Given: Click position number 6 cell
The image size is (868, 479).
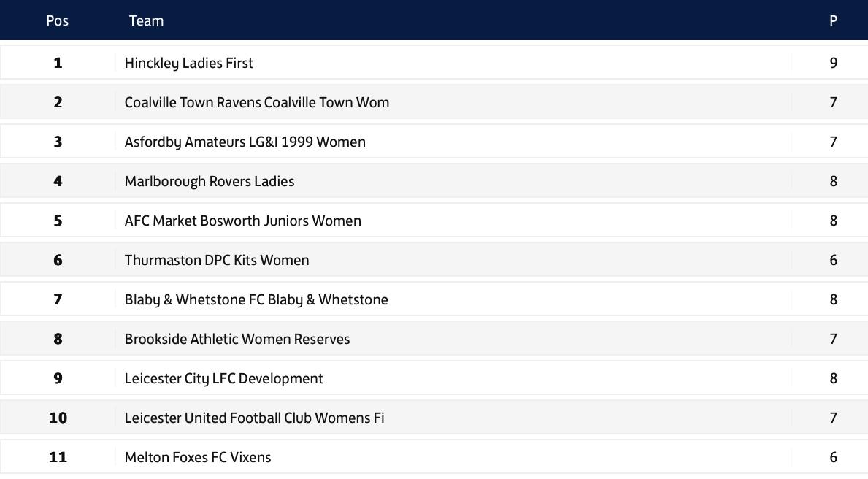Looking at the screenshot, I should click(x=58, y=260).
